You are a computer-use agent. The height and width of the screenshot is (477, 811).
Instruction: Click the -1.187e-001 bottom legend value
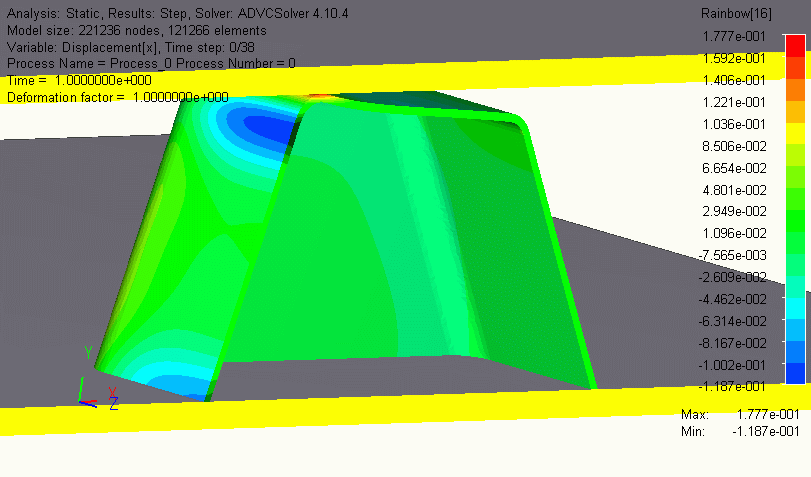click(737, 386)
